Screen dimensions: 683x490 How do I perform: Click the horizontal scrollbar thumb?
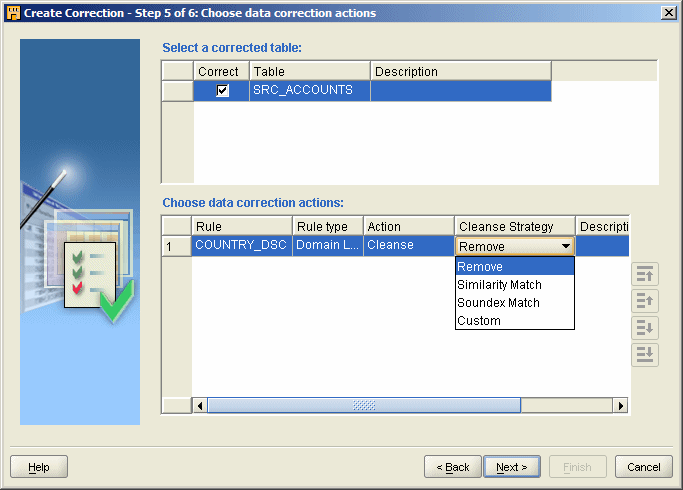click(364, 406)
